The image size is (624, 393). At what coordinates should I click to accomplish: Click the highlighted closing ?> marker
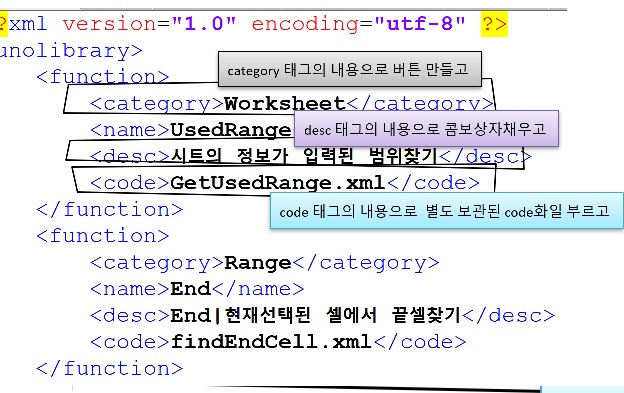click(494, 24)
